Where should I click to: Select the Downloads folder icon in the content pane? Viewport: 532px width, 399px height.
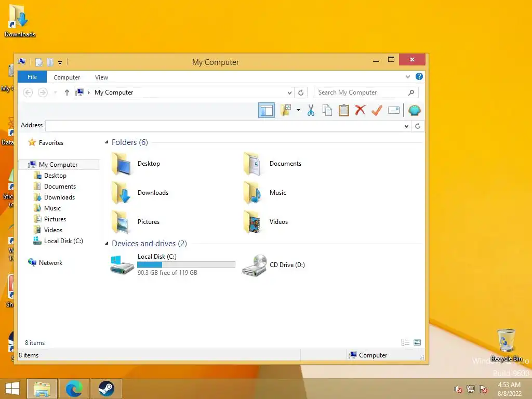click(122, 193)
